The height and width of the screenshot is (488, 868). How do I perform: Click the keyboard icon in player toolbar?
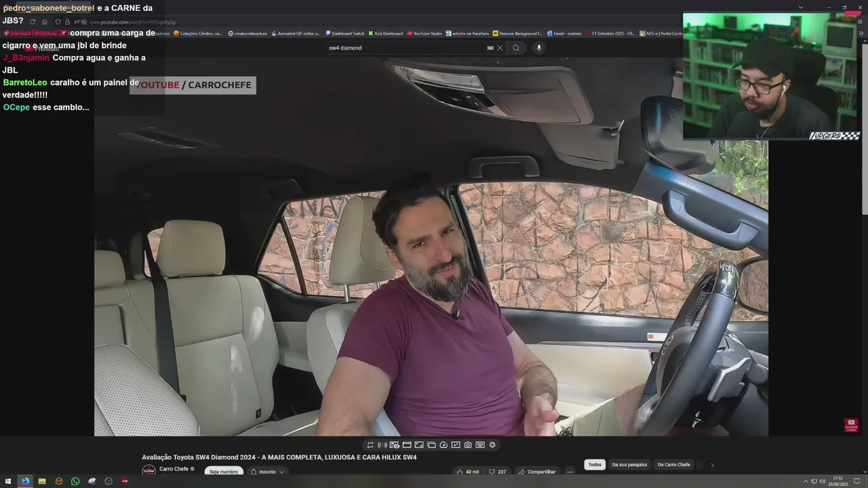point(480,445)
